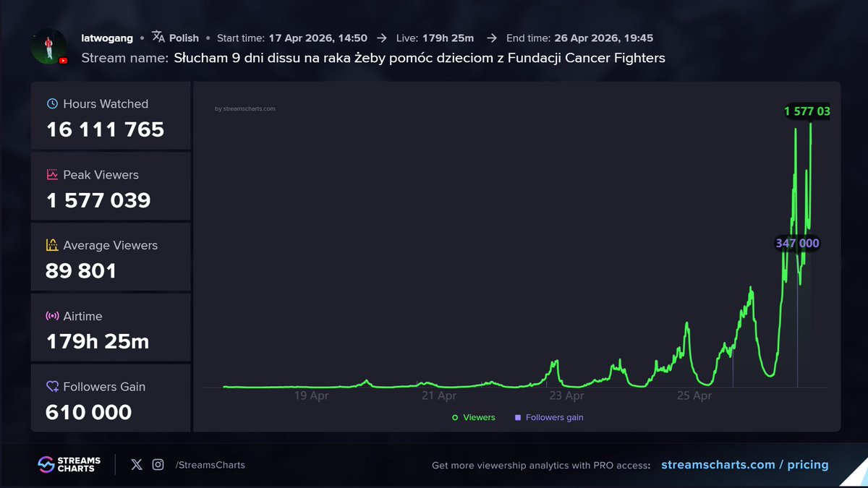Click the Hours Watched clock icon
The height and width of the screenshot is (488, 868).
click(52, 103)
